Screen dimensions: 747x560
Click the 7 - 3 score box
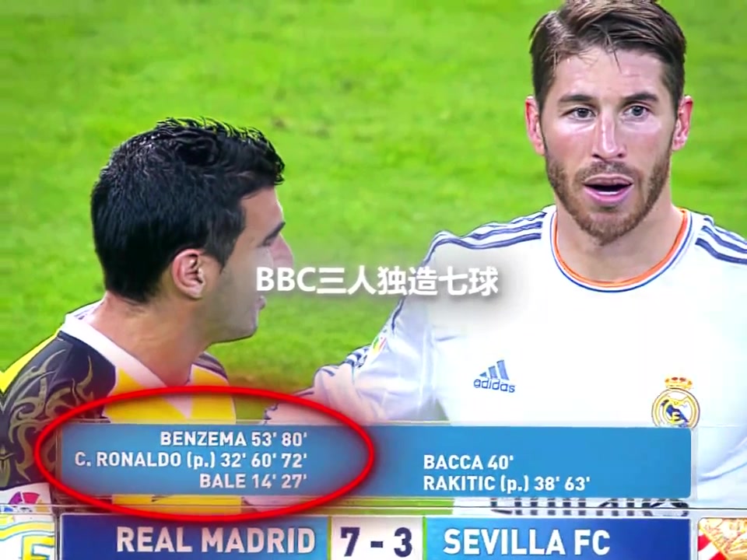click(x=376, y=540)
